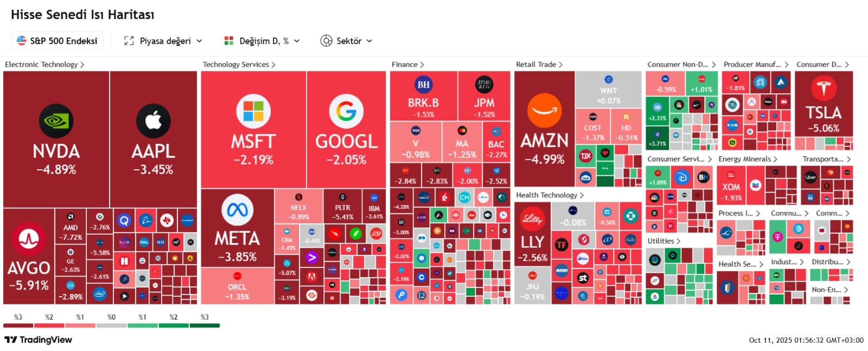Select the S&P 500 Endeksi button

(58, 41)
